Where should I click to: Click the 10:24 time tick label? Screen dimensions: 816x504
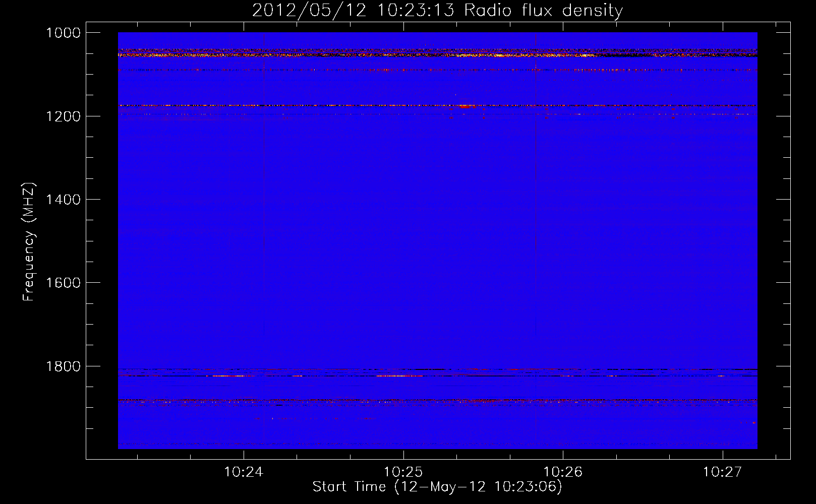[x=244, y=472]
